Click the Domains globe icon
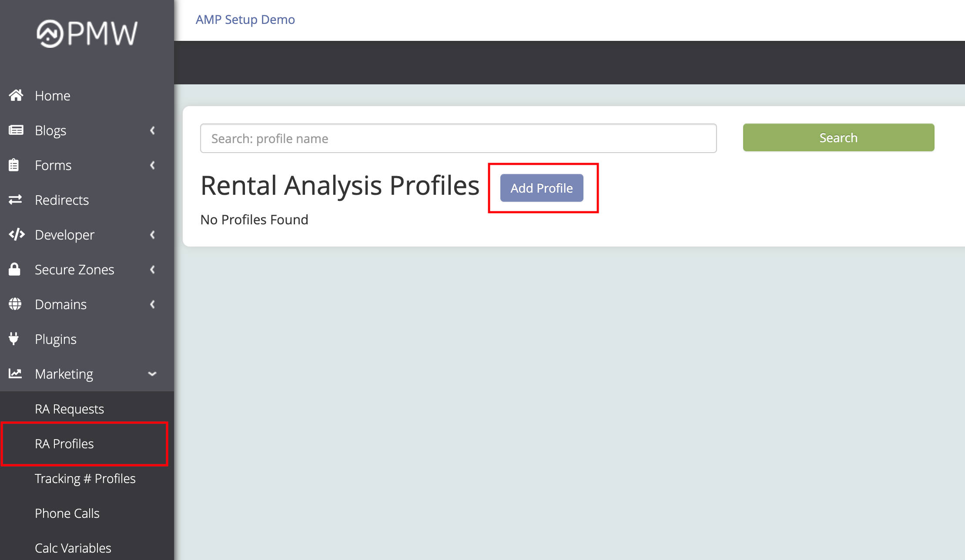 pos(15,304)
